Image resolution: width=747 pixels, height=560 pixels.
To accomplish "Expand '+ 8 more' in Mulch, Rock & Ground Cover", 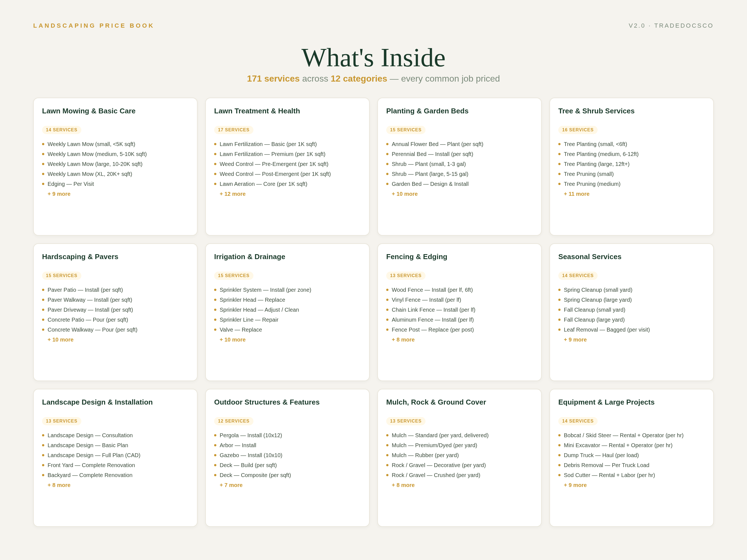I will click(403, 485).
